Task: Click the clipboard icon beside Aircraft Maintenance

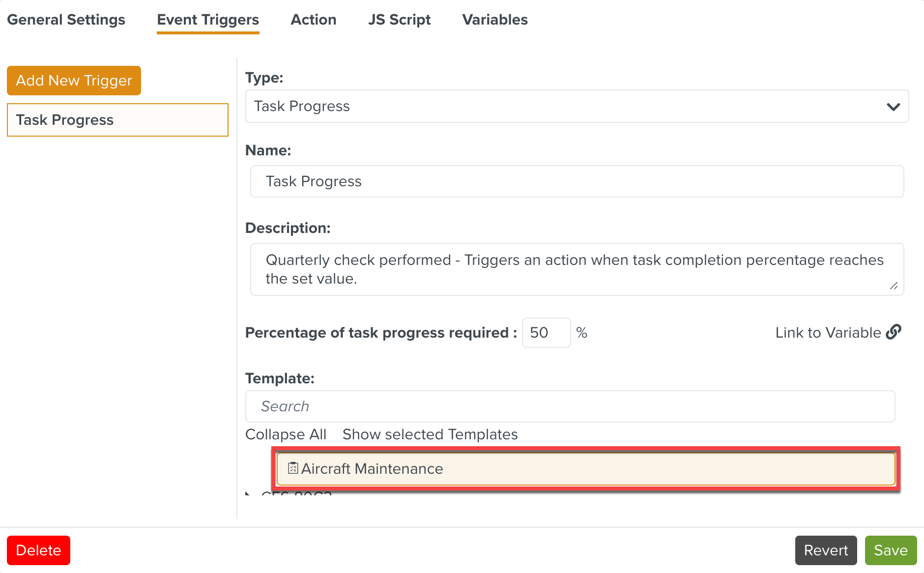Action: (292, 468)
